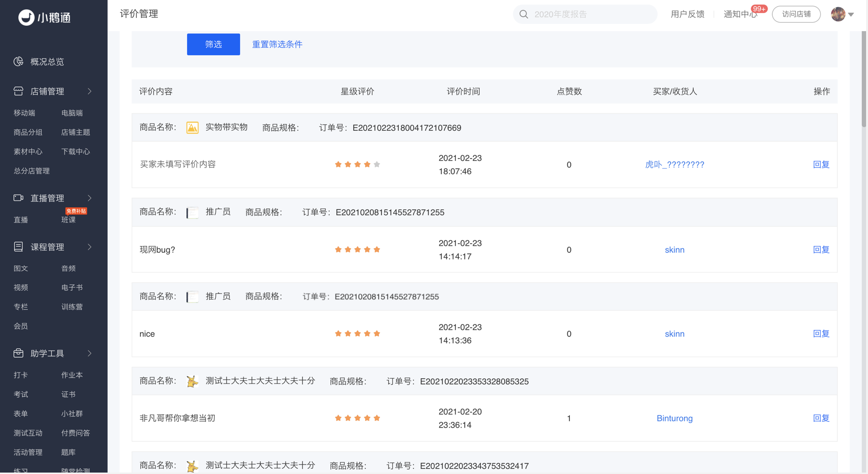Click the 店铺管理 shop icon
This screenshot has width=868, height=474.
pos(18,91)
